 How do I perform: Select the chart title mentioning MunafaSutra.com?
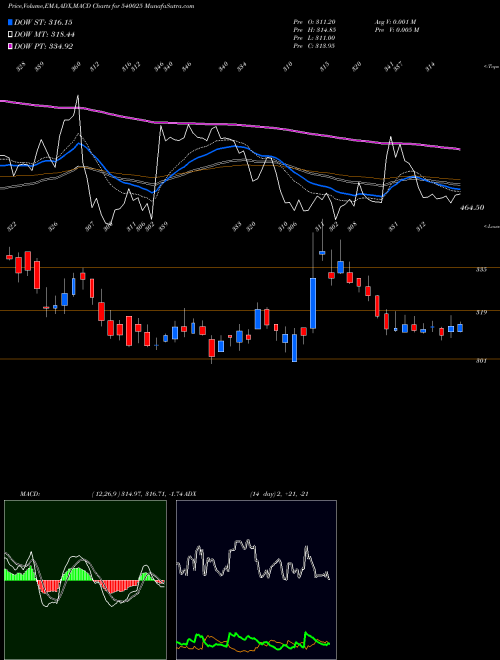pos(101,6)
